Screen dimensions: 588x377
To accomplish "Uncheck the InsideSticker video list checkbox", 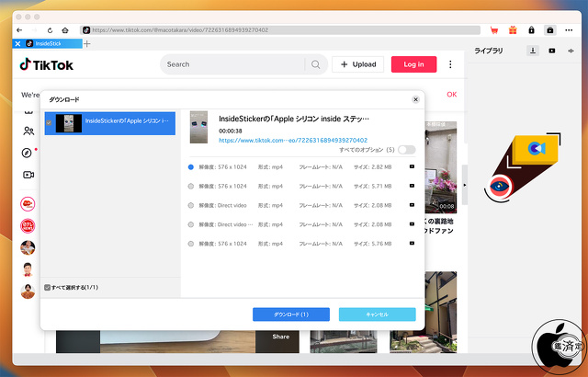I will 49,122.
